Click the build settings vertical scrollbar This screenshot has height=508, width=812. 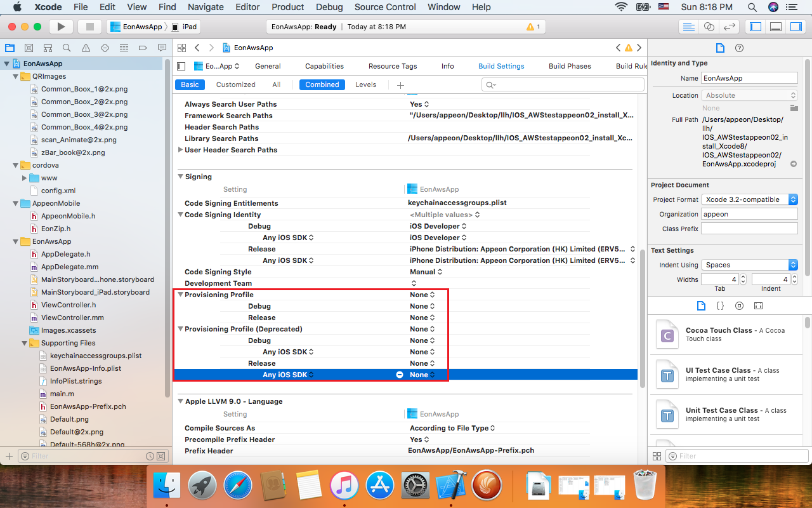(642, 320)
